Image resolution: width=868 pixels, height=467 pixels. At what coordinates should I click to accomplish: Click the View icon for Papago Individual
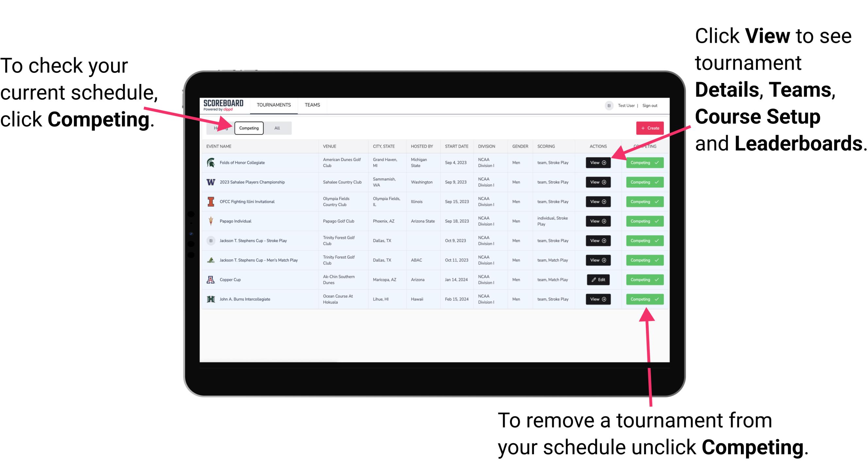click(598, 222)
